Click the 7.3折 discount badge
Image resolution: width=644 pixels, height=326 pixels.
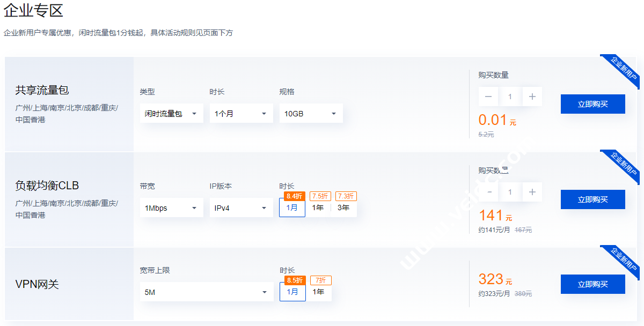[x=346, y=196]
